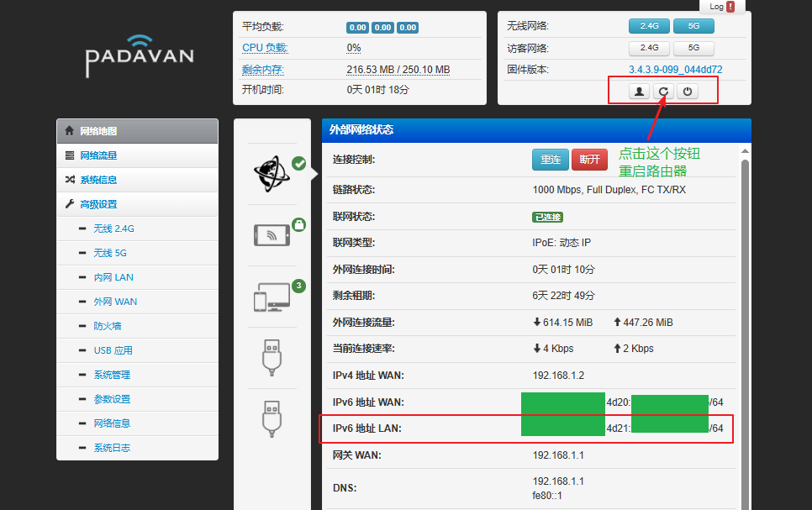
Task: Toggle the 无线网络 5G radio button
Action: tap(693, 26)
